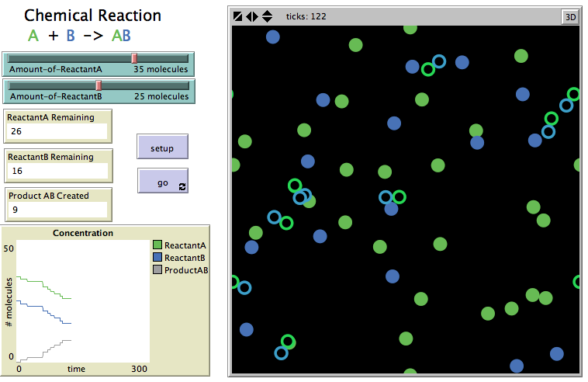This screenshot has height=382, width=588.
Task: Click the ReactantA Remaining value box
Action: click(x=57, y=131)
